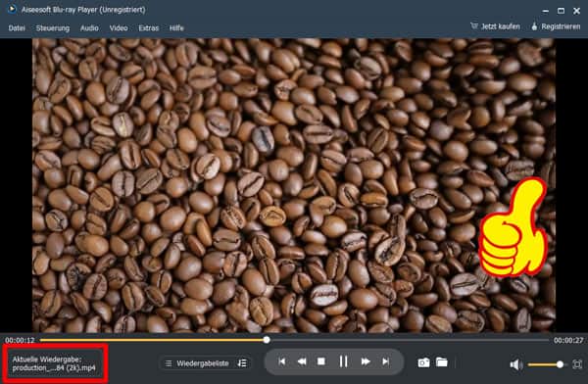588x384 pixels.
Task: Open the snapshot folder icon
Action: 442,362
